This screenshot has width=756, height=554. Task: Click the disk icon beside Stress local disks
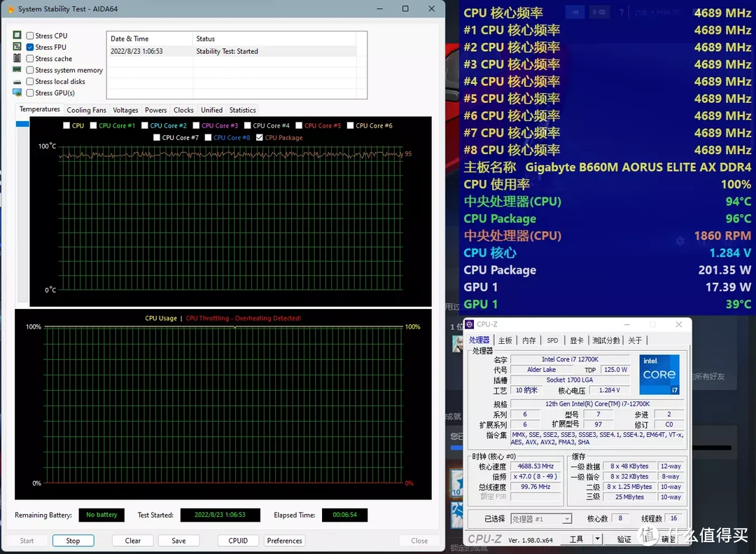point(17,82)
